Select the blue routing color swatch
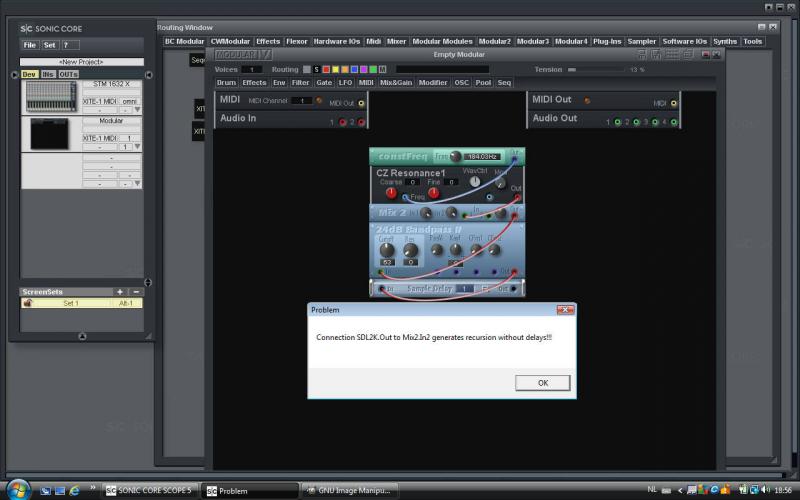This screenshot has height=500, width=800. click(354, 69)
